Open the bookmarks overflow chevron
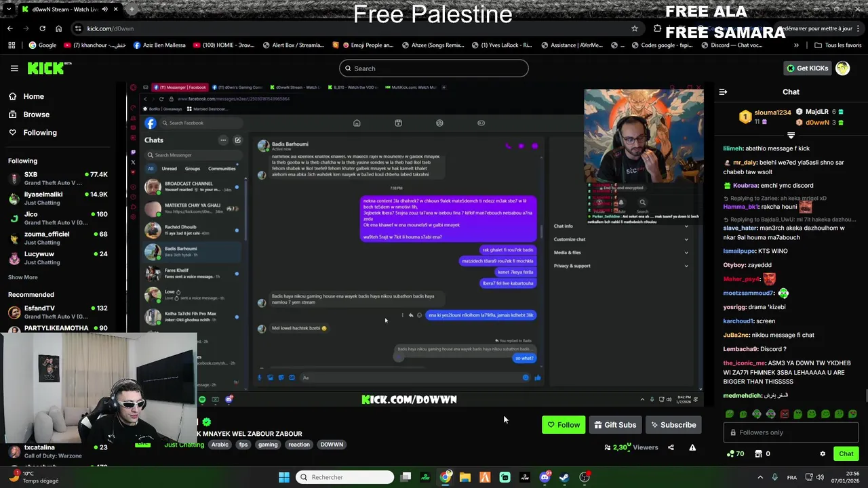The width and height of the screenshot is (868, 488). click(796, 45)
